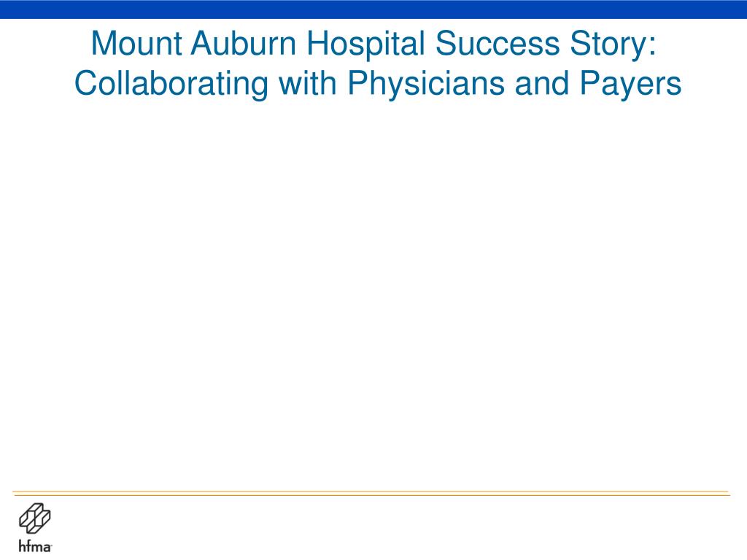The width and height of the screenshot is (747, 560).
Task: Select the word Hospital in title
Action: point(365,45)
